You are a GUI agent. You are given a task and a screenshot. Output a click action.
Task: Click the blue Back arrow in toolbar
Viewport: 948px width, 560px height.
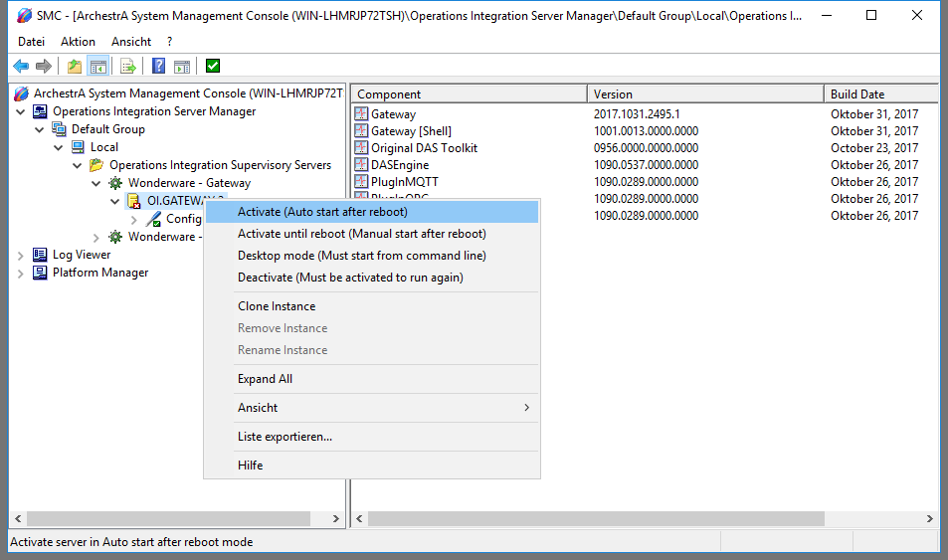[x=21, y=67]
